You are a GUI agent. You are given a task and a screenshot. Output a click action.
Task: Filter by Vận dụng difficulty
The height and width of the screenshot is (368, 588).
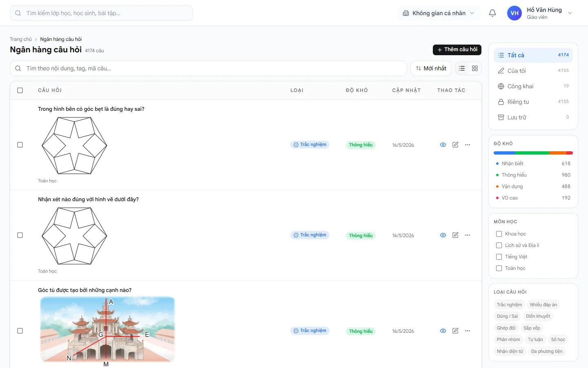(533, 186)
